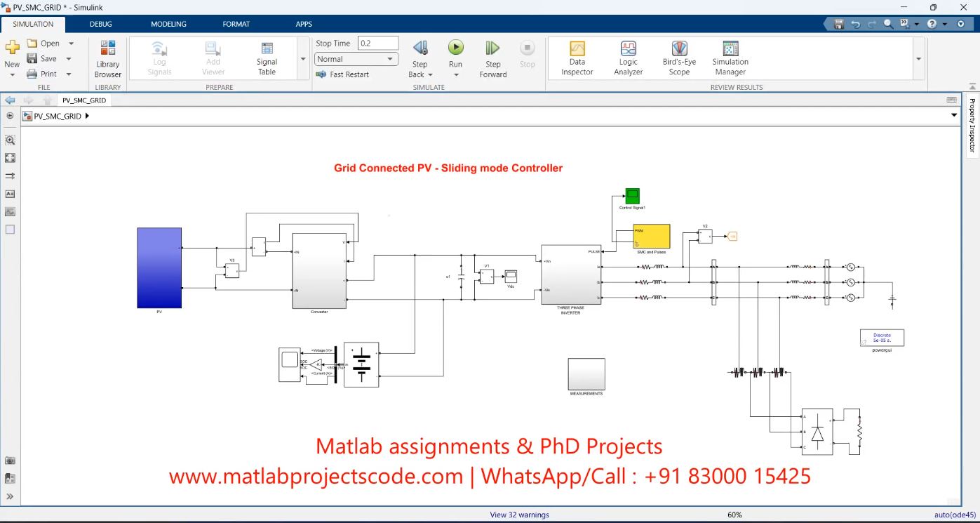Click the Zoom tool in left palette
This screenshot has width=980, height=523.
11,140
